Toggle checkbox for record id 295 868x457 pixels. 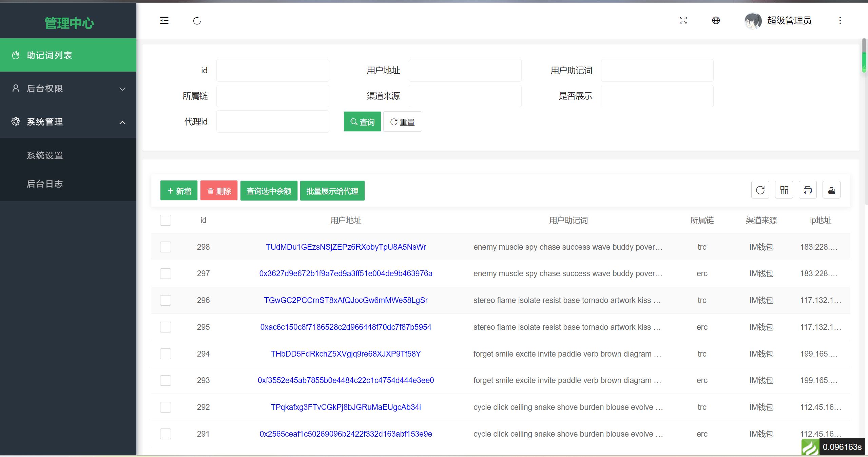[x=165, y=327]
